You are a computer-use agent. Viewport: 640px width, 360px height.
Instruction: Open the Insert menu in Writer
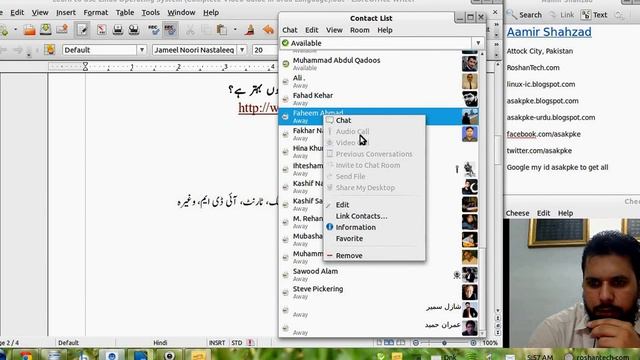coord(66,13)
